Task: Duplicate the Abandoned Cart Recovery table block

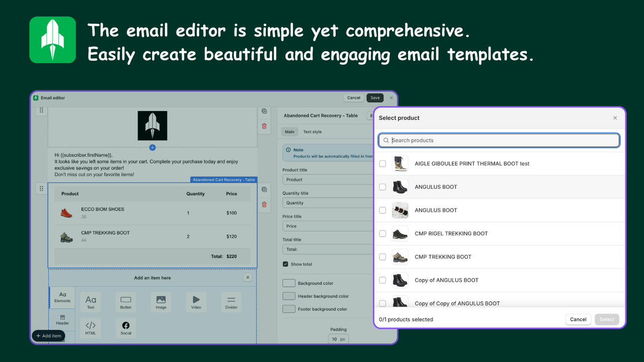Action: [264, 189]
